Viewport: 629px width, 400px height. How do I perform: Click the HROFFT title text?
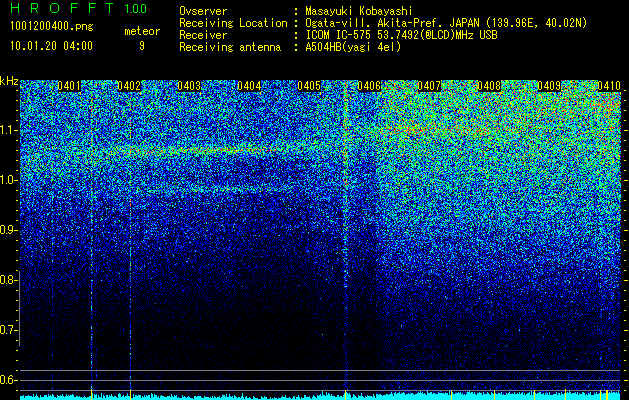[x=62, y=8]
